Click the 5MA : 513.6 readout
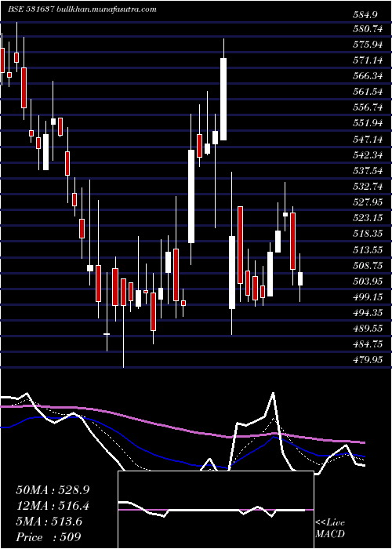Screen dimensions: 392x549 click(x=49, y=522)
